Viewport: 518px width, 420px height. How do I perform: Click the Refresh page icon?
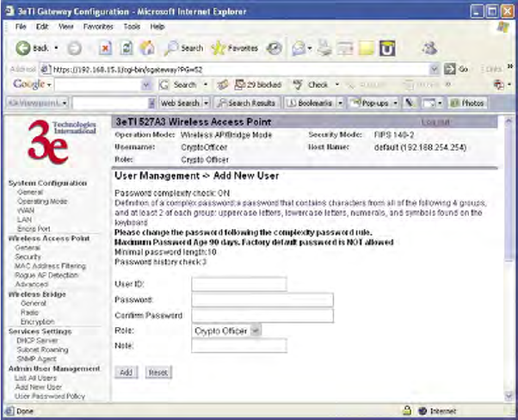click(x=126, y=48)
